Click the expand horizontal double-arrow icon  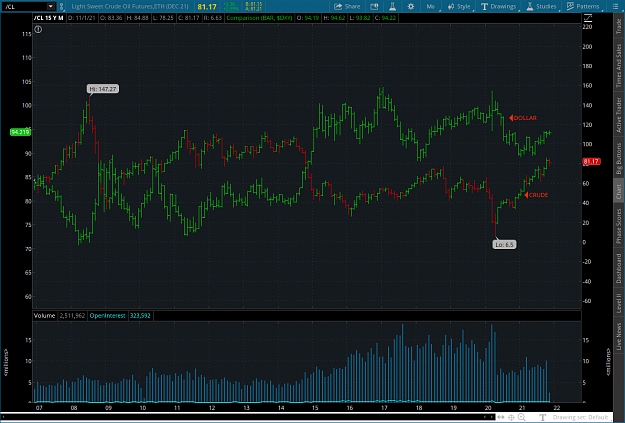point(501,417)
